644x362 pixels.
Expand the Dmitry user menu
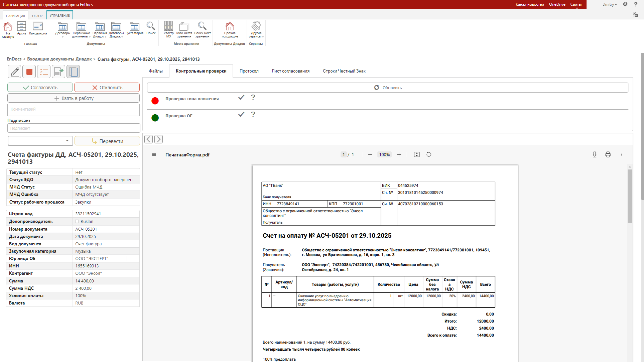coord(610,4)
